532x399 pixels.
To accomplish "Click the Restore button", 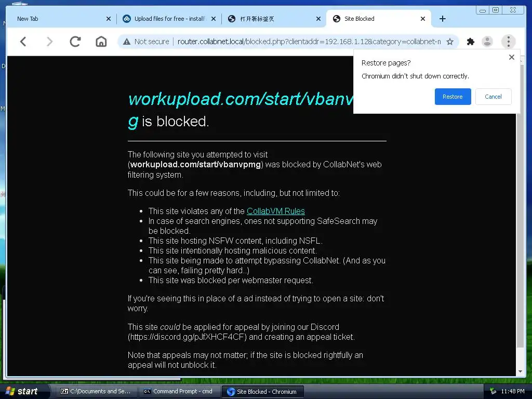I will (453, 97).
